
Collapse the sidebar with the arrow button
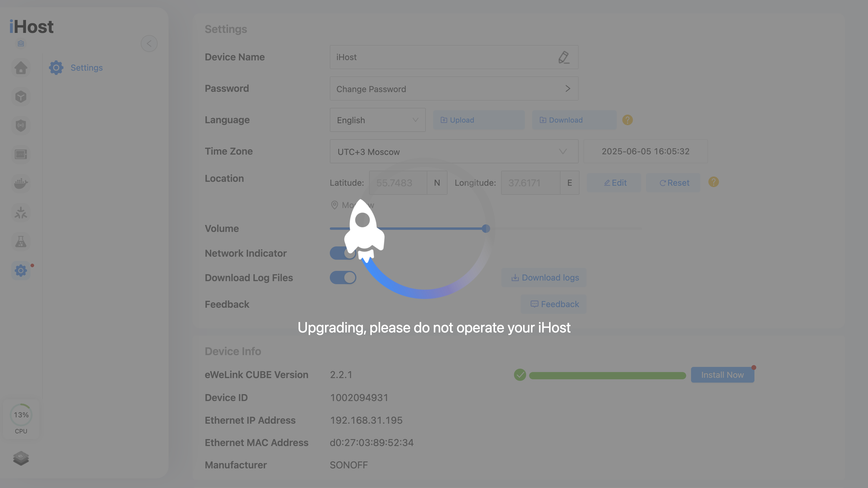tap(149, 43)
